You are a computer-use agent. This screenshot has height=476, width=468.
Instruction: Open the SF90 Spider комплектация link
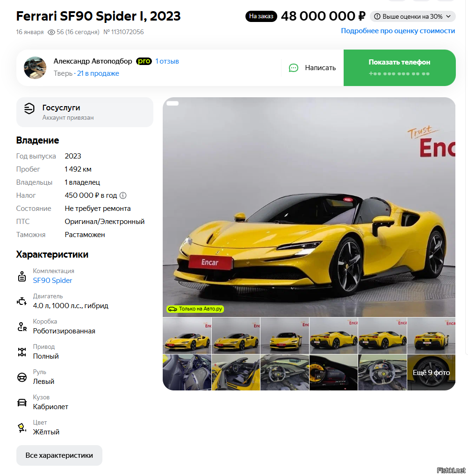click(x=52, y=281)
